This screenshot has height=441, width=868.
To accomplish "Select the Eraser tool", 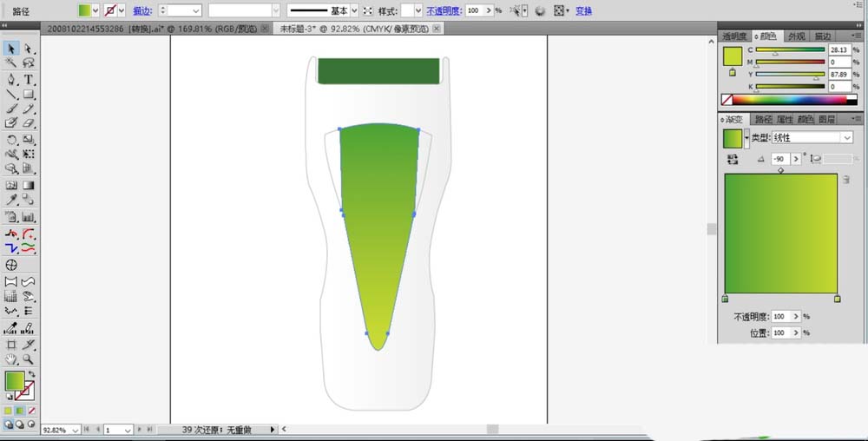I will [29, 123].
